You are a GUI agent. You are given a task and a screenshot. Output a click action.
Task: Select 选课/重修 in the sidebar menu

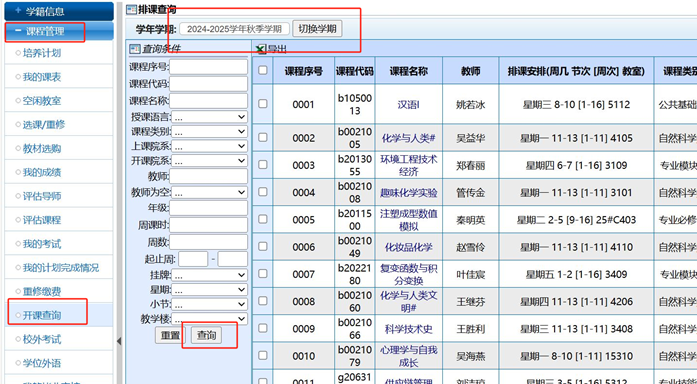tap(44, 124)
